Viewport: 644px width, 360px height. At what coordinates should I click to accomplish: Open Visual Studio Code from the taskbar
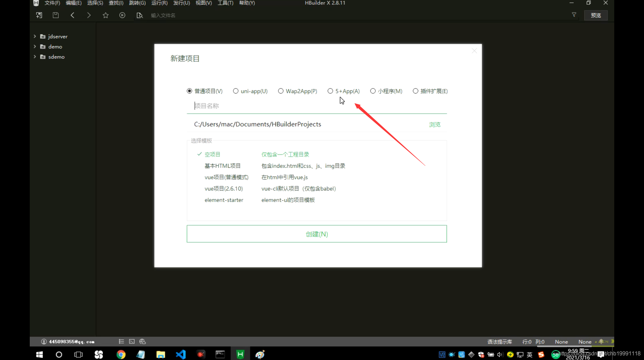click(181, 354)
